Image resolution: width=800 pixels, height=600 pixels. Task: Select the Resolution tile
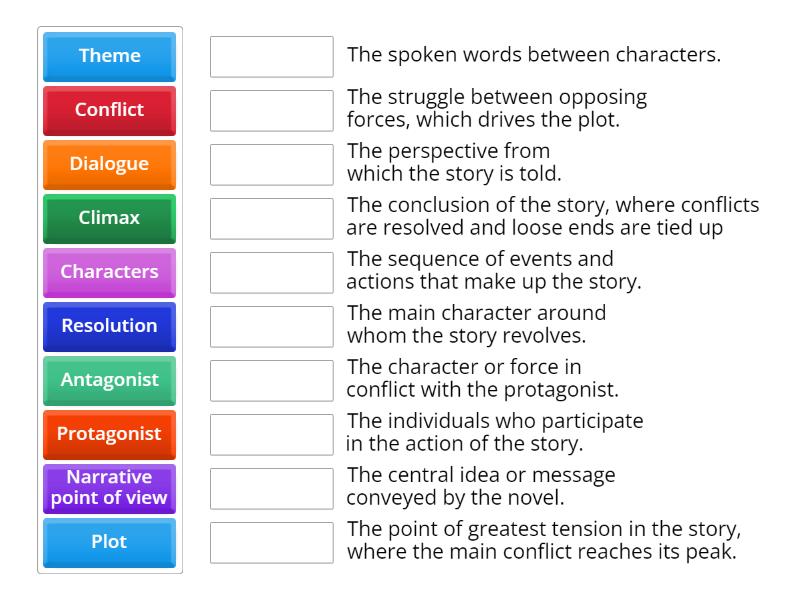(x=108, y=326)
